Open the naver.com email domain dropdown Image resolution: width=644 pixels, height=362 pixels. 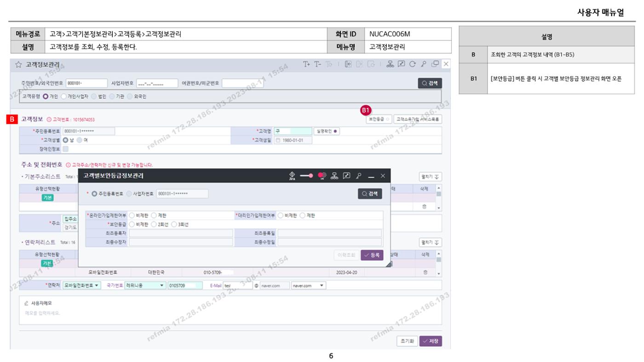(x=309, y=285)
